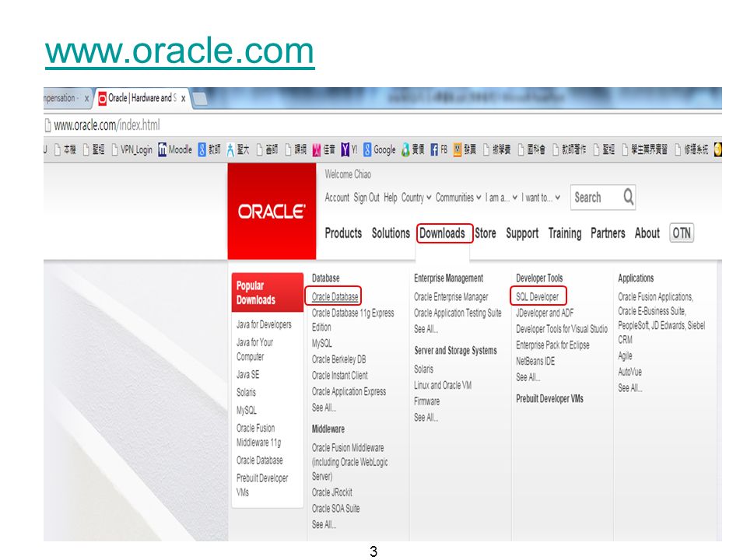
Task: Open NetBeans IDE link
Action: coord(535,362)
